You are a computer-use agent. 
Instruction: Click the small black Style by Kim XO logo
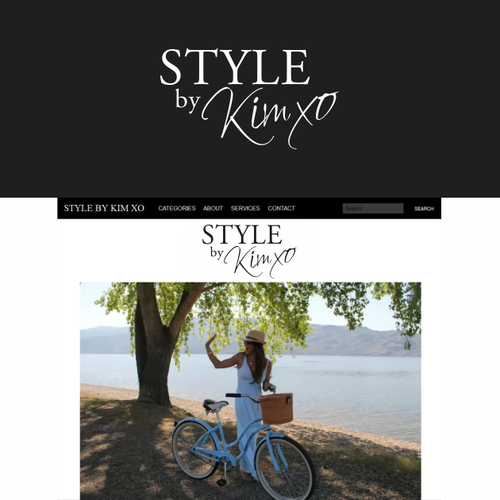tap(249, 251)
